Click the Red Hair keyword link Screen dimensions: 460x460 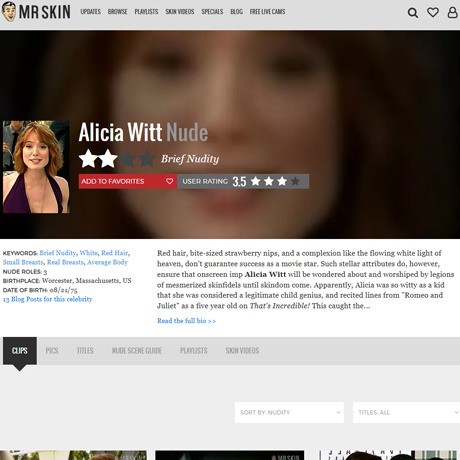(115, 253)
